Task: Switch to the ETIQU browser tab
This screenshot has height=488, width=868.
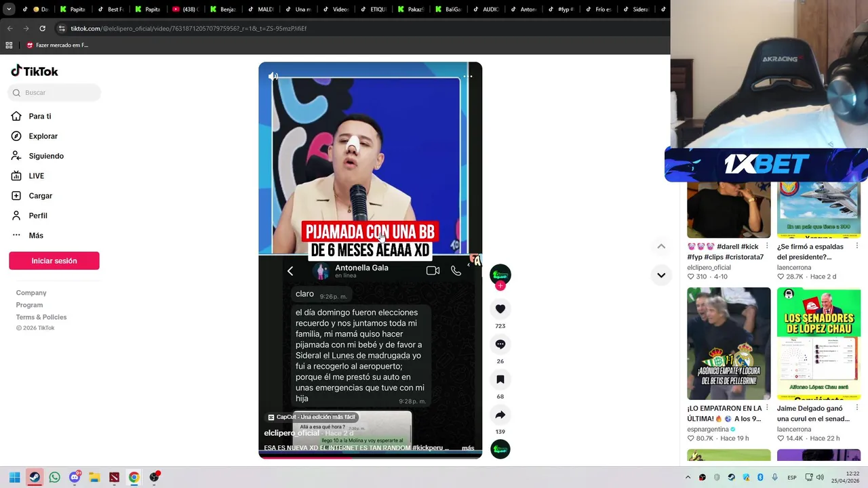Action: [x=373, y=9]
